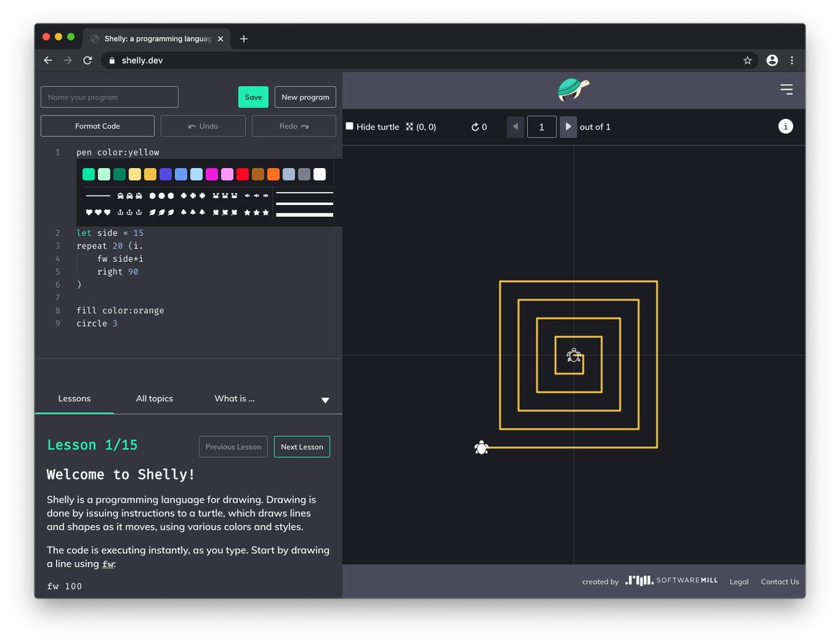
Task: Toggle the Hide turtle checkbox
Action: (x=350, y=127)
